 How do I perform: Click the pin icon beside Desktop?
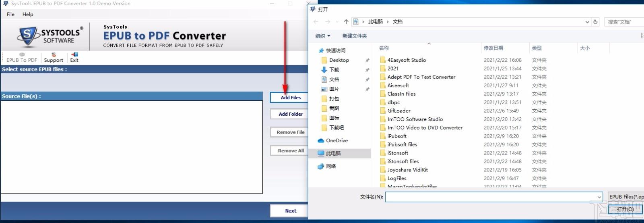click(x=367, y=60)
